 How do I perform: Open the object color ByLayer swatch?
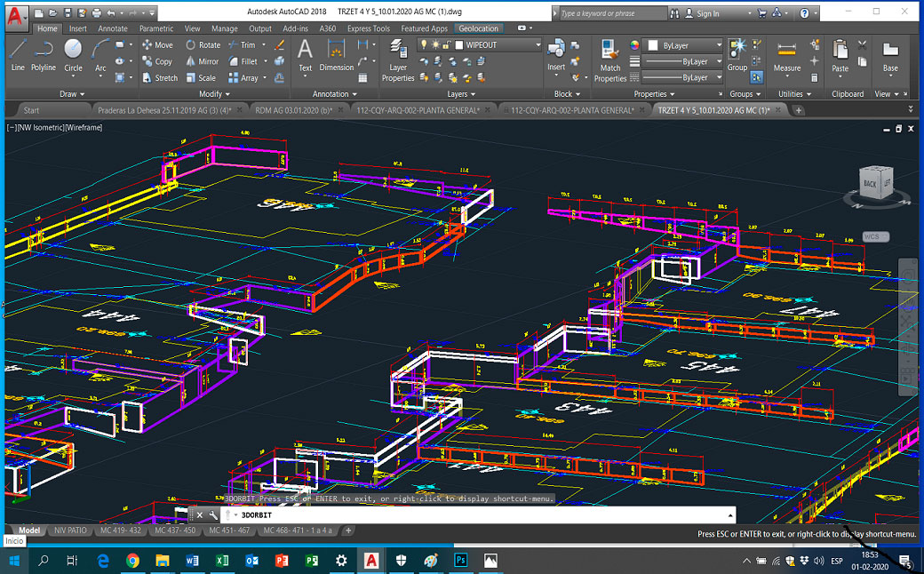tap(653, 45)
